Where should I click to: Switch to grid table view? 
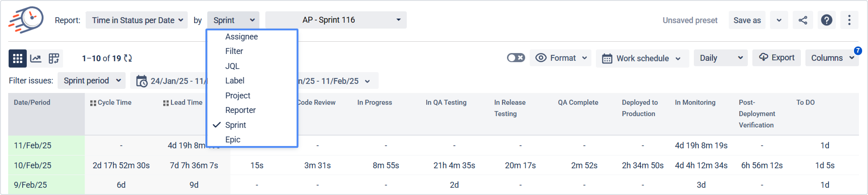(x=17, y=58)
